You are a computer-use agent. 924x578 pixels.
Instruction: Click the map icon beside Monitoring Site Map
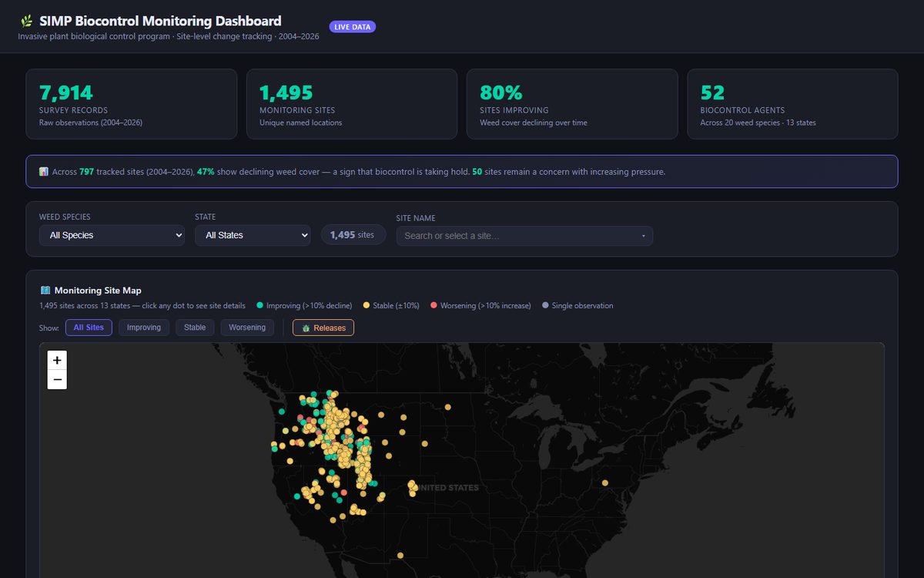coord(45,291)
